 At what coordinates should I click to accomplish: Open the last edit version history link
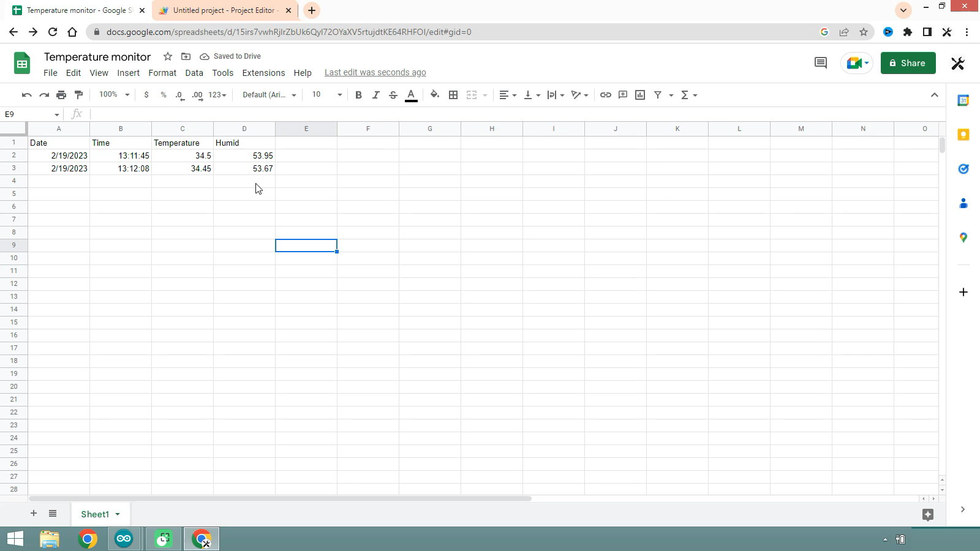pyautogui.click(x=375, y=72)
